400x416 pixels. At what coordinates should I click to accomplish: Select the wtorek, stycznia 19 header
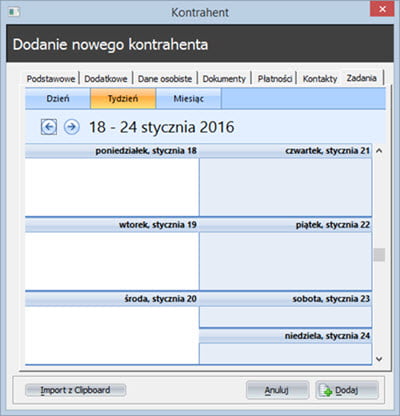112,225
